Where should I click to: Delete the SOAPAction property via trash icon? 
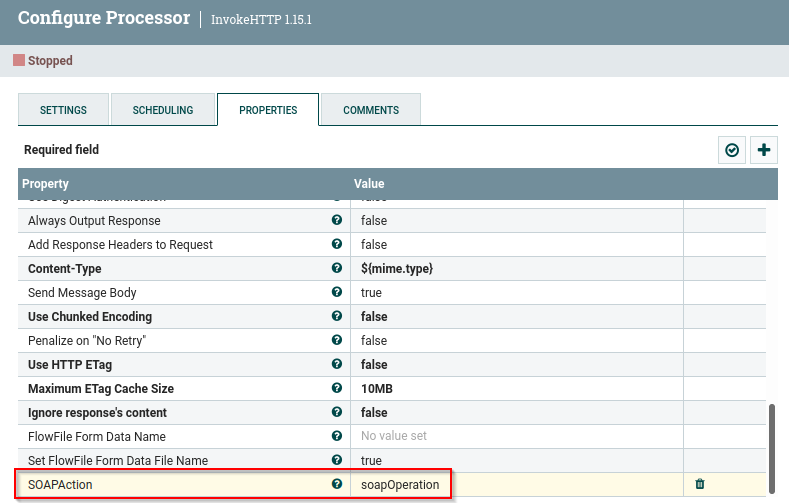click(700, 484)
